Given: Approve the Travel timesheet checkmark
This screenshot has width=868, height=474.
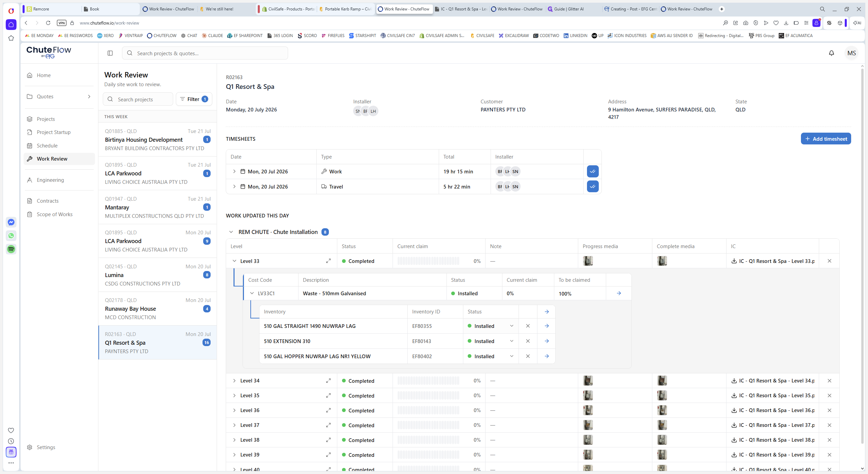Looking at the screenshot, I should coord(592,187).
